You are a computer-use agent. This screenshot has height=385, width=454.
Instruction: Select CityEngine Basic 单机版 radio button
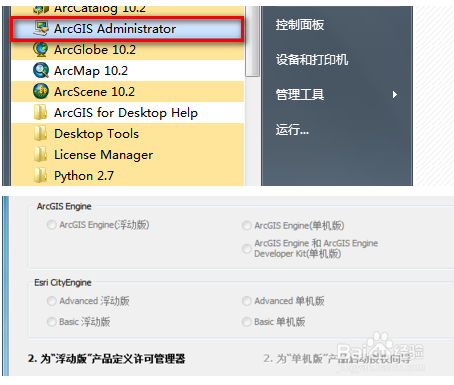pos(247,322)
